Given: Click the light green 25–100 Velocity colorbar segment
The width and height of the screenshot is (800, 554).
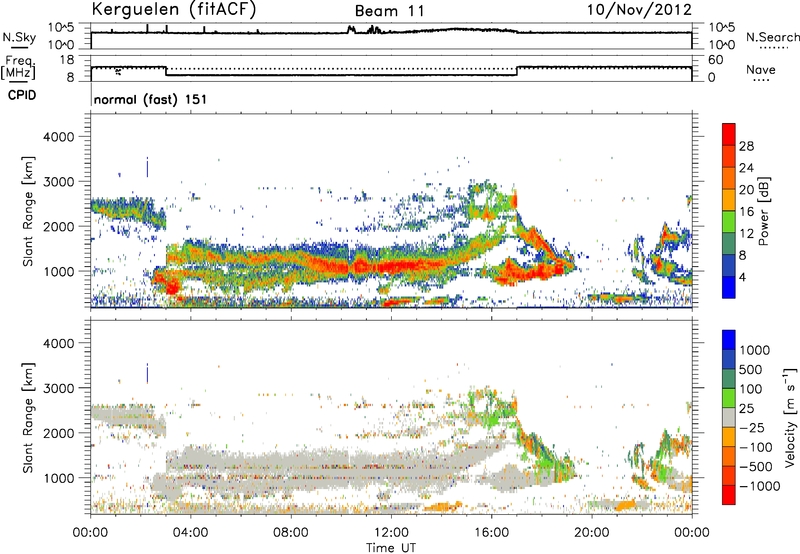Looking at the screenshot, I should tap(729, 398).
